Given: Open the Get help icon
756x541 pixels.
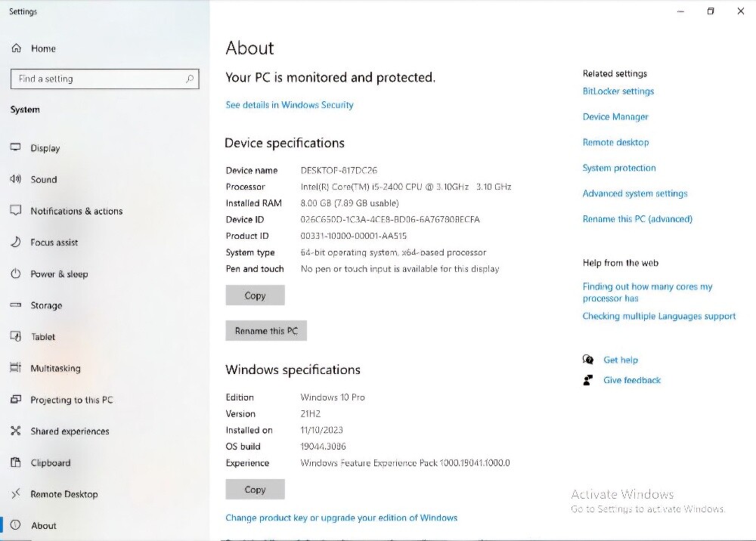Looking at the screenshot, I should 587,360.
